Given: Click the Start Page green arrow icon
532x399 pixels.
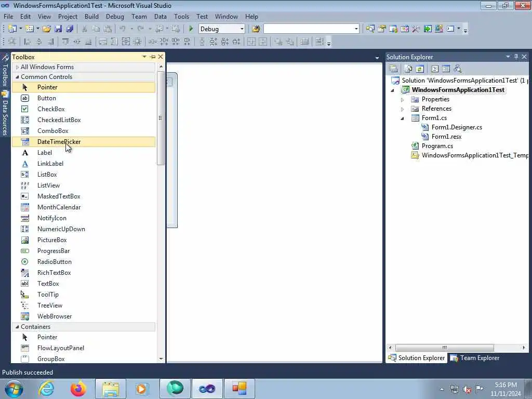Looking at the screenshot, I should (428, 29).
